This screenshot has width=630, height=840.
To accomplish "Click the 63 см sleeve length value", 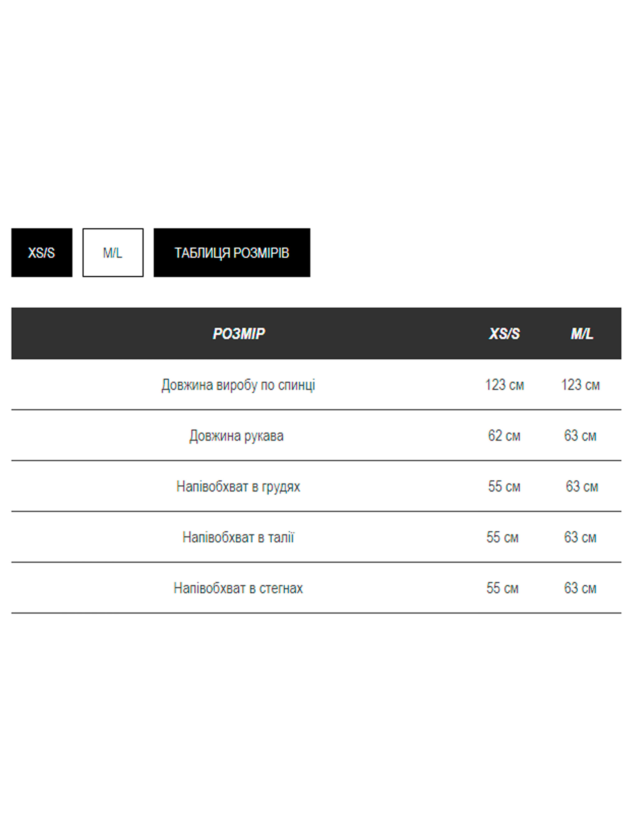I will point(580,436).
